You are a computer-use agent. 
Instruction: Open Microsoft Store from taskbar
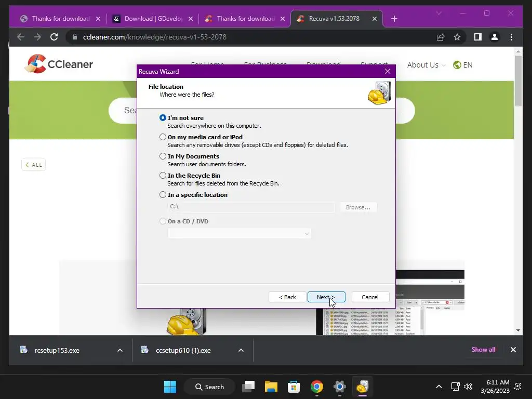click(x=294, y=387)
